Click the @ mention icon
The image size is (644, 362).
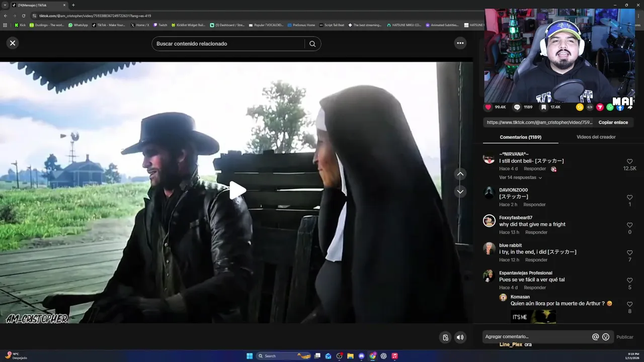coord(596,337)
